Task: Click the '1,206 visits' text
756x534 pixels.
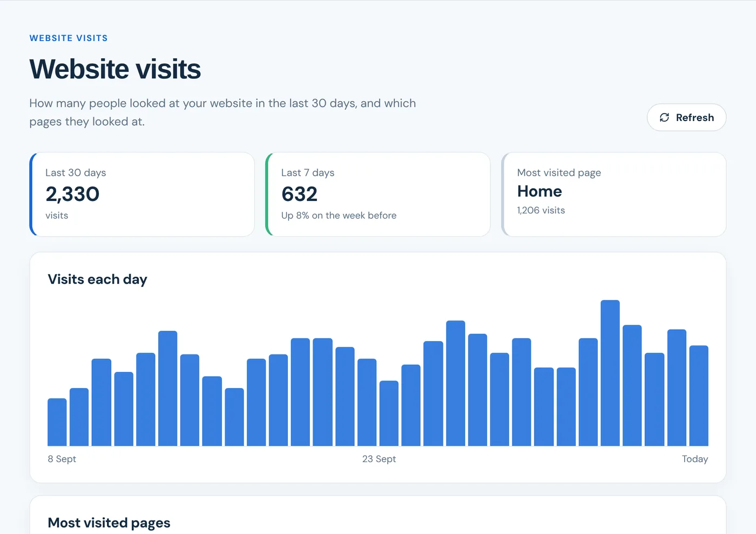Action: click(541, 210)
